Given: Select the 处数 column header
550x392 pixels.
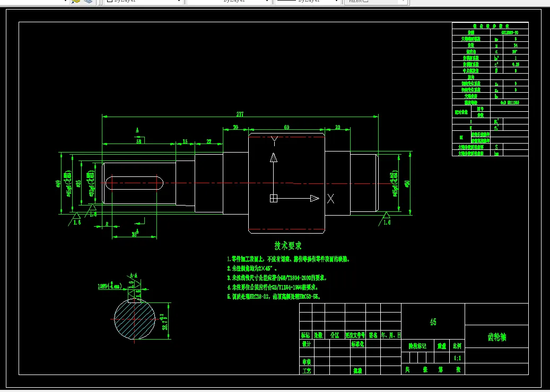Looking at the screenshot, I should pos(318,335).
